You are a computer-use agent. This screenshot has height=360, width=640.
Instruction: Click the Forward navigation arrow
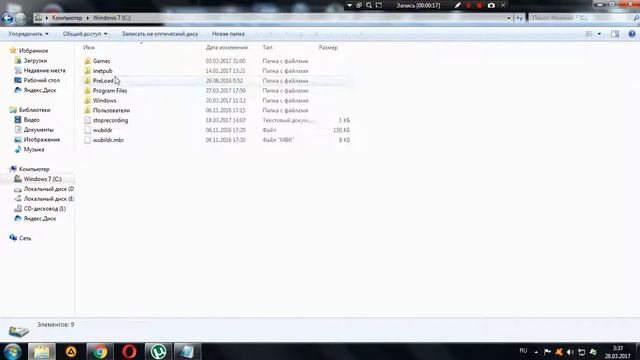coord(20,18)
